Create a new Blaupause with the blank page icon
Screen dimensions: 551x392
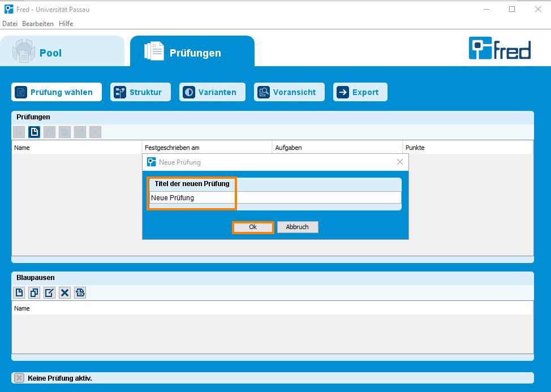(19, 292)
